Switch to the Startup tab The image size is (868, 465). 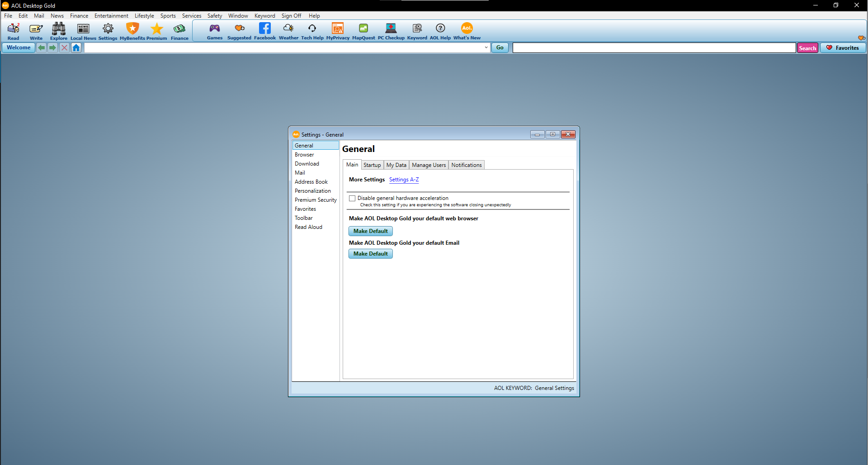tap(372, 165)
